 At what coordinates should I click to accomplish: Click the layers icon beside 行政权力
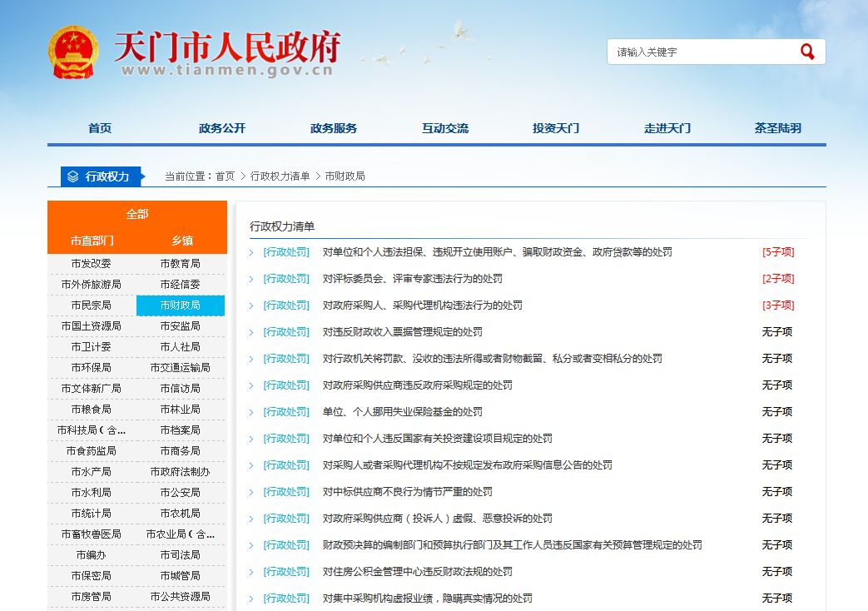pos(73,176)
